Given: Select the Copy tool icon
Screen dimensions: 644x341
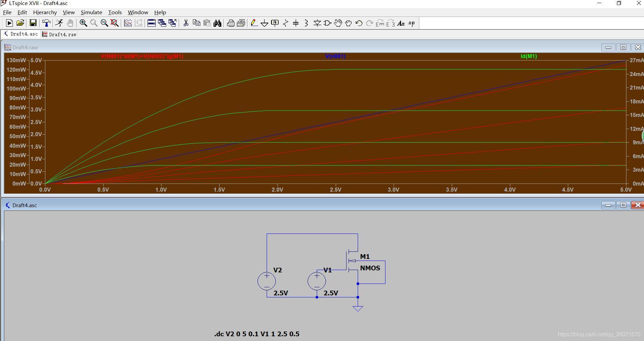Looking at the screenshot, I should pos(196,23).
